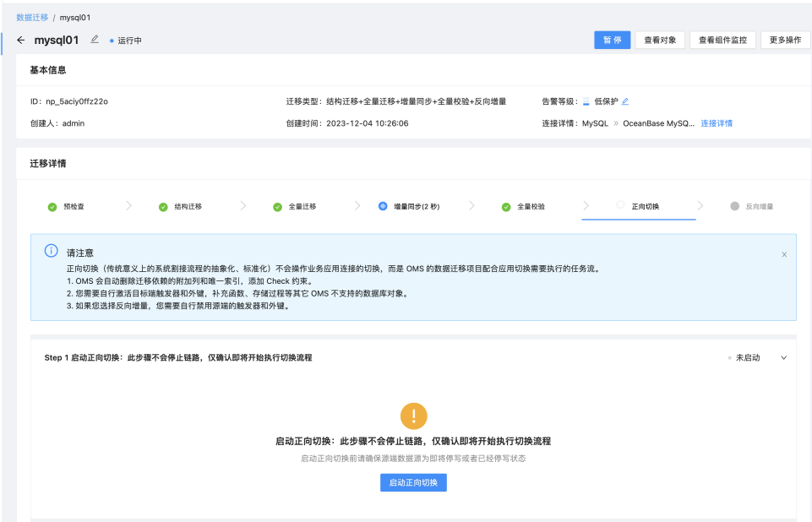
Task: Switch to the 增量同步 step
Action: click(x=417, y=207)
